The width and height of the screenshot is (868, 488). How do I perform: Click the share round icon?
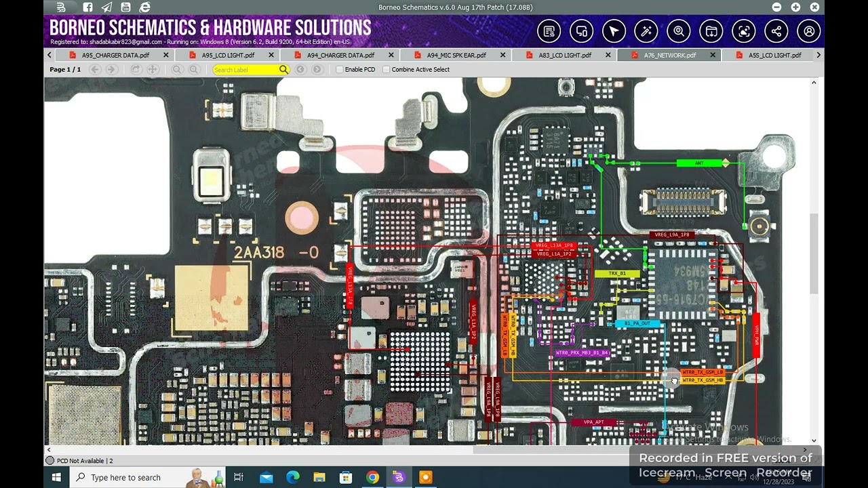[x=776, y=31]
